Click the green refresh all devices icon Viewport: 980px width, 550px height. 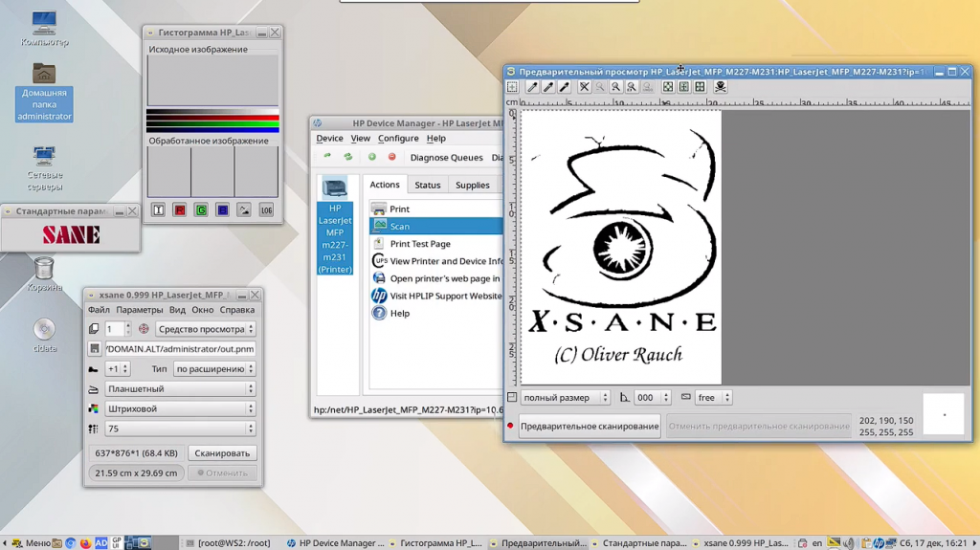click(348, 157)
